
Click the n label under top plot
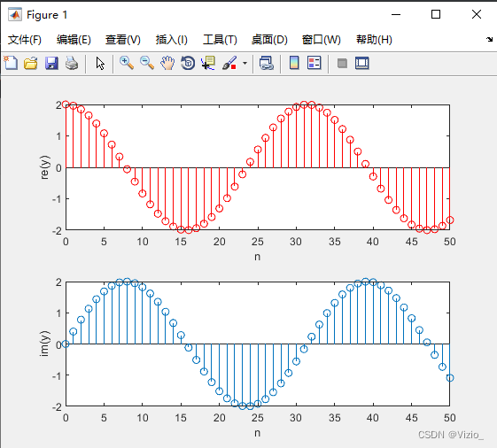click(x=257, y=257)
